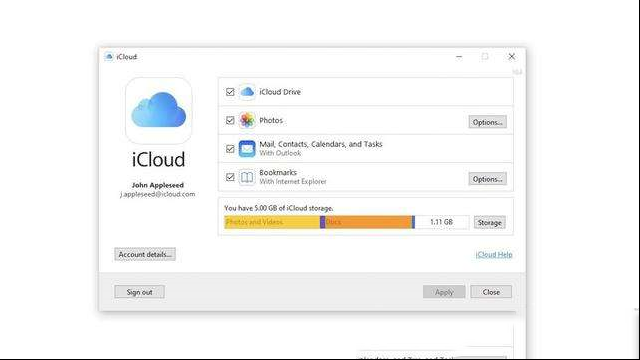Click the Apply button
The width and height of the screenshot is (640, 360).
pyautogui.click(x=444, y=292)
